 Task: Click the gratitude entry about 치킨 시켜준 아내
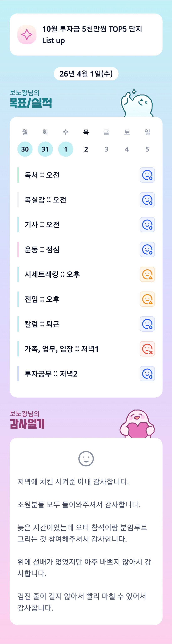[73, 482]
